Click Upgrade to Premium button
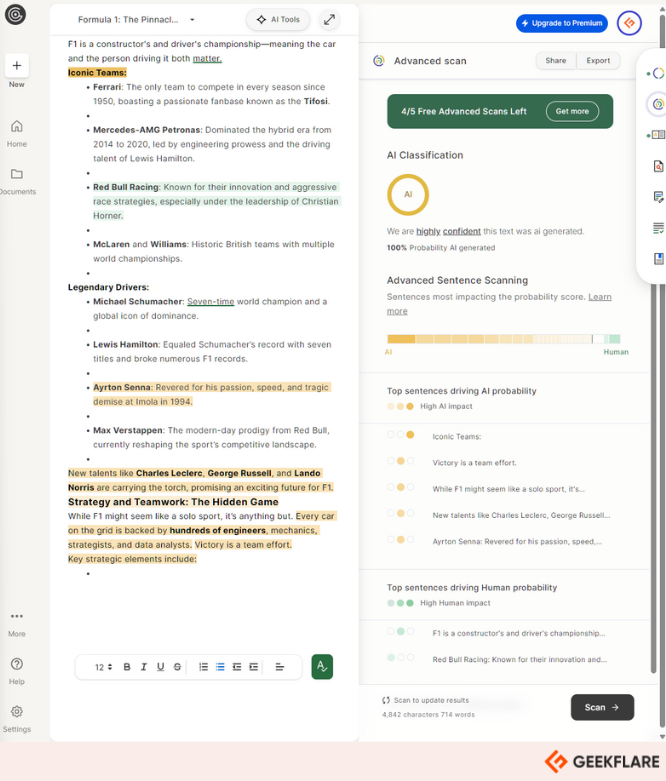The image size is (666, 781). 561,23
